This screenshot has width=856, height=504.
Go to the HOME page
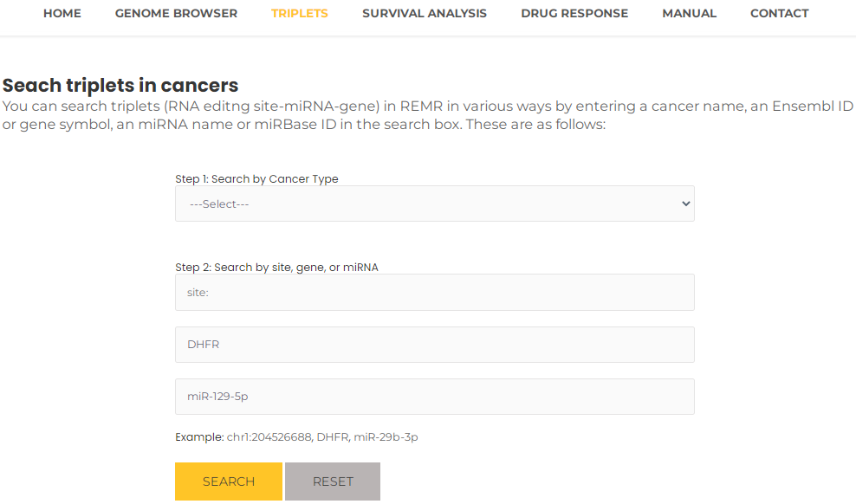point(62,13)
